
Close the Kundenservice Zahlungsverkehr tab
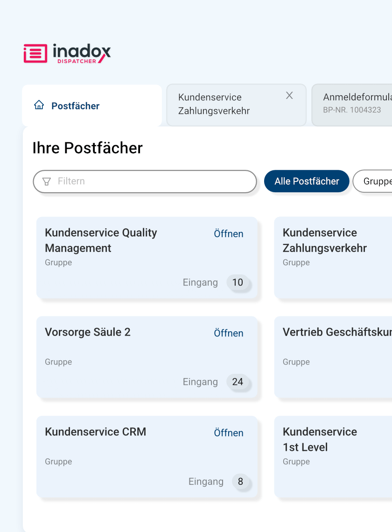tap(289, 96)
